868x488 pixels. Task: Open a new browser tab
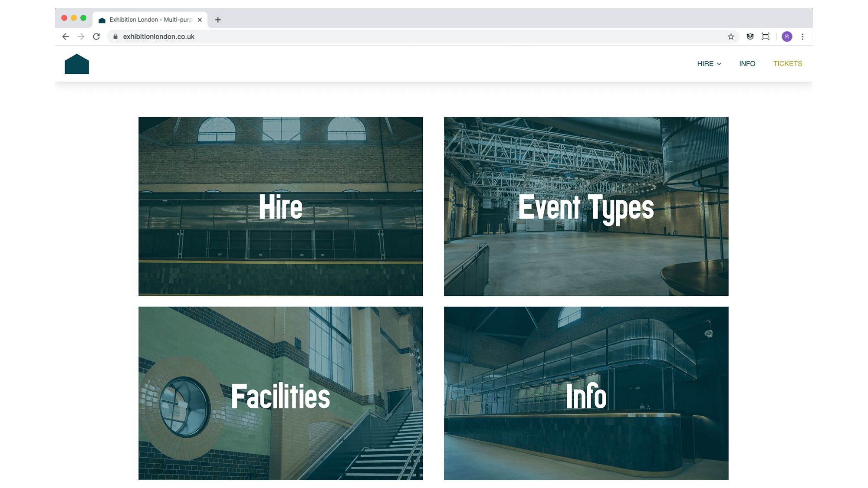(218, 20)
